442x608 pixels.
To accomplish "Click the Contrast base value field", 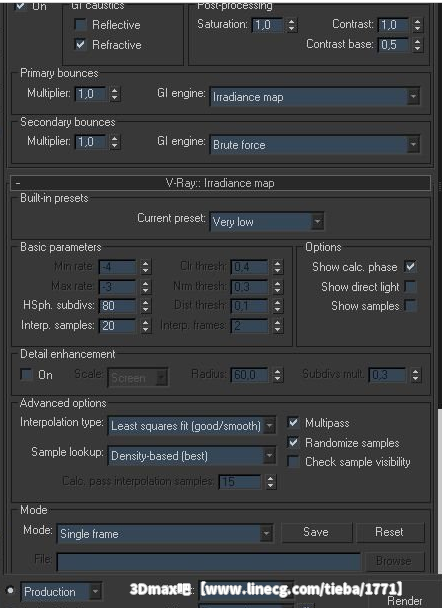I will pos(394,45).
